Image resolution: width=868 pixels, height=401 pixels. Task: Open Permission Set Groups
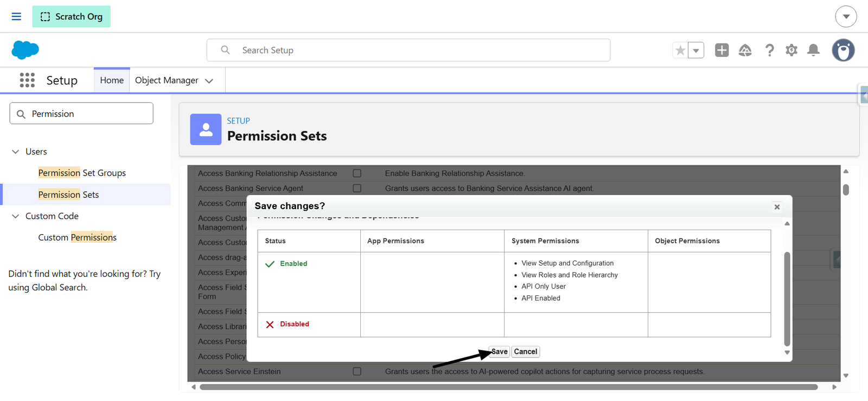coord(82,173)
